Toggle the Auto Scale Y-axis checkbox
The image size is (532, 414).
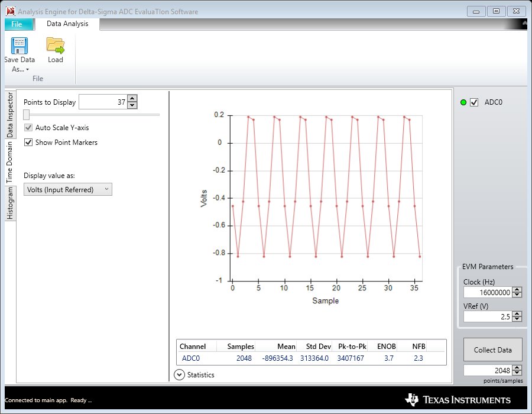pos(28,128)
